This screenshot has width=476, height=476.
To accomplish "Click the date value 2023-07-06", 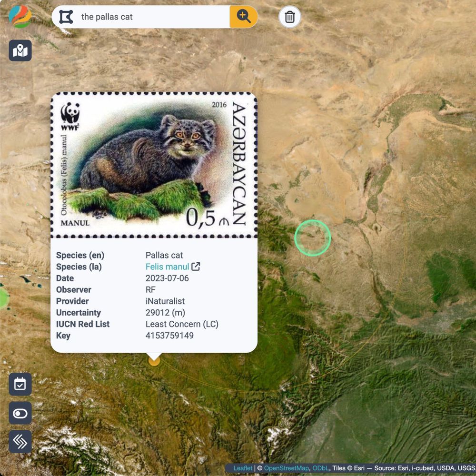I will click(x=167, y=278).
